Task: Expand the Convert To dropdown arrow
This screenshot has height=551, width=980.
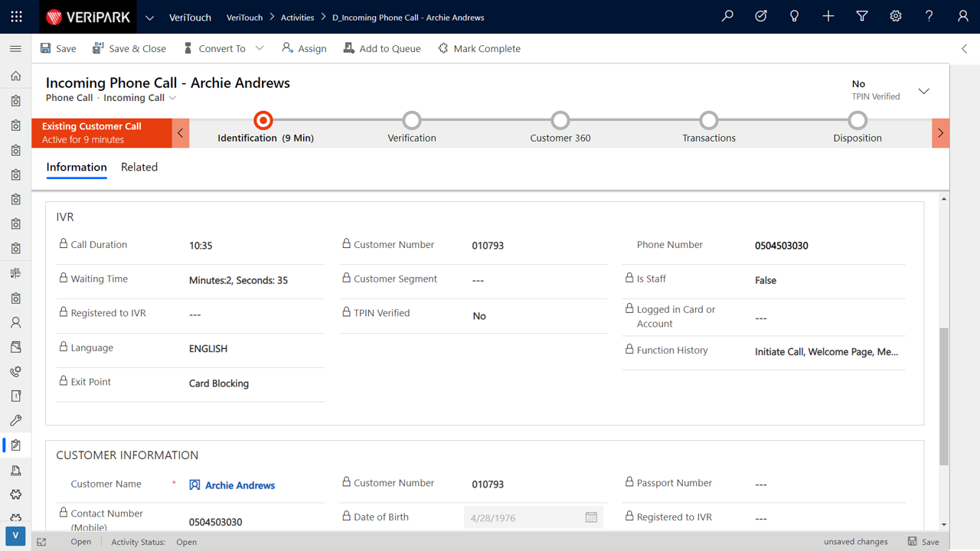Action: pyautogui.click(x=260, y=48)
